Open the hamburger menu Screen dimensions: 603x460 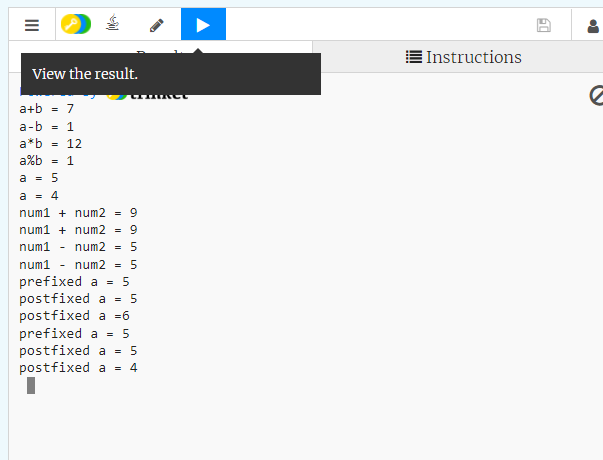31,25
